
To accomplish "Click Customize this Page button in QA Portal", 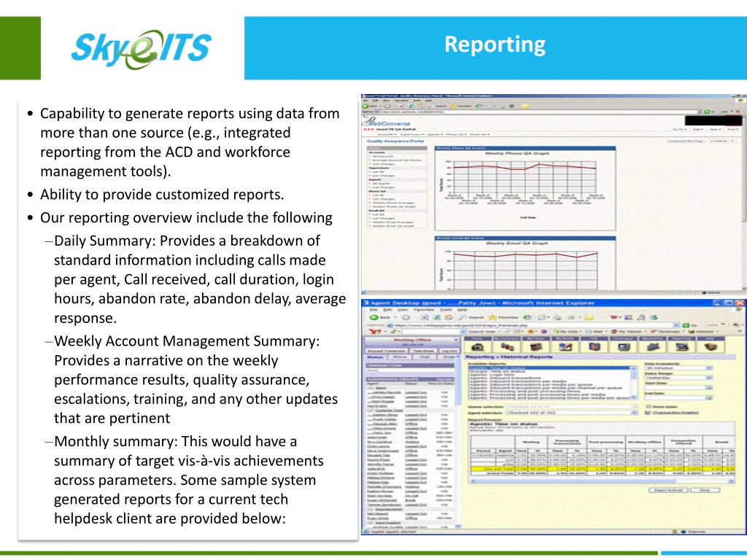I will [686, 141].
